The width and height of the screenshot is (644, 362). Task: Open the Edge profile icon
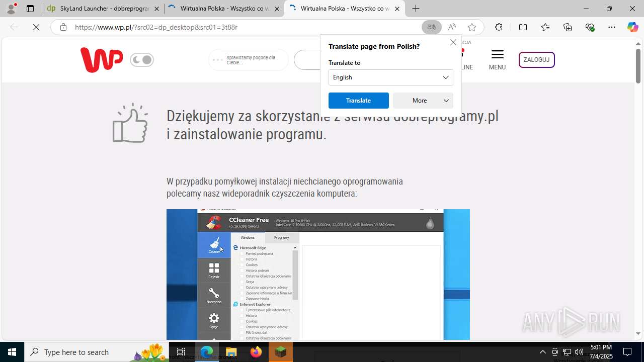tap(11, 9)
